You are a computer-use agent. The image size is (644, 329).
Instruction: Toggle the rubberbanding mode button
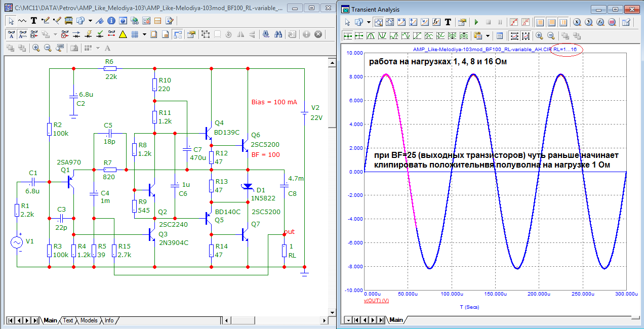coord(177,34)
